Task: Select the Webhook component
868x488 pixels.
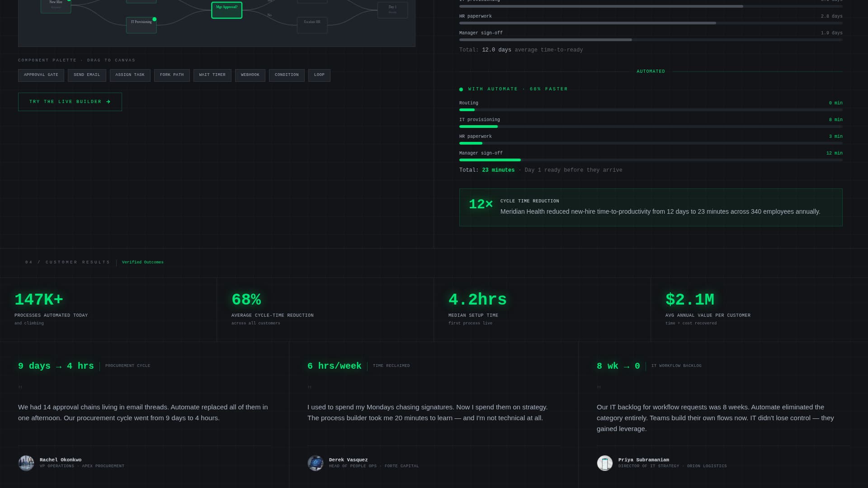Action: click(250, 75)
